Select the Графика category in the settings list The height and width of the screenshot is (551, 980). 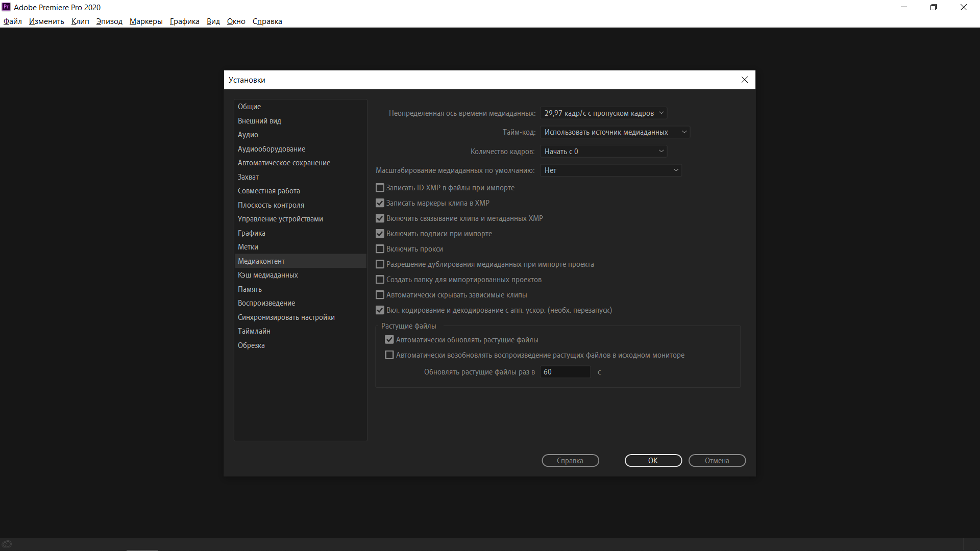(300, 233)
